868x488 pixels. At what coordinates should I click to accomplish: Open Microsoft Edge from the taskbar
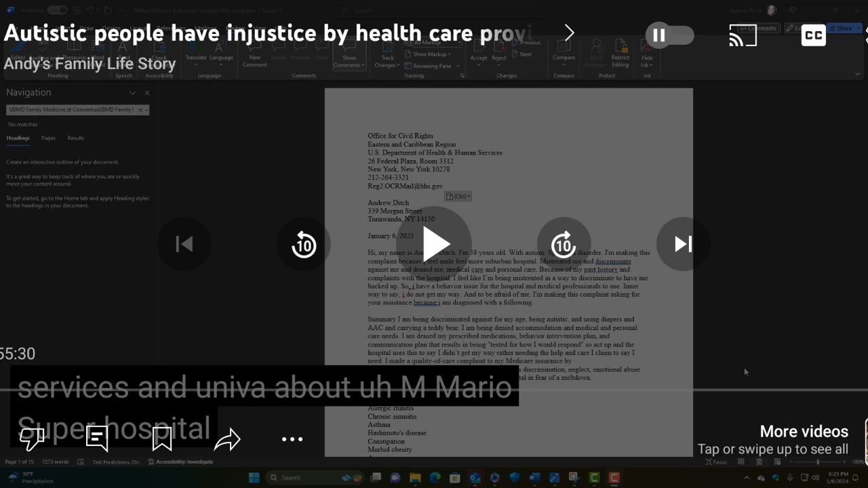click(435, 478)
